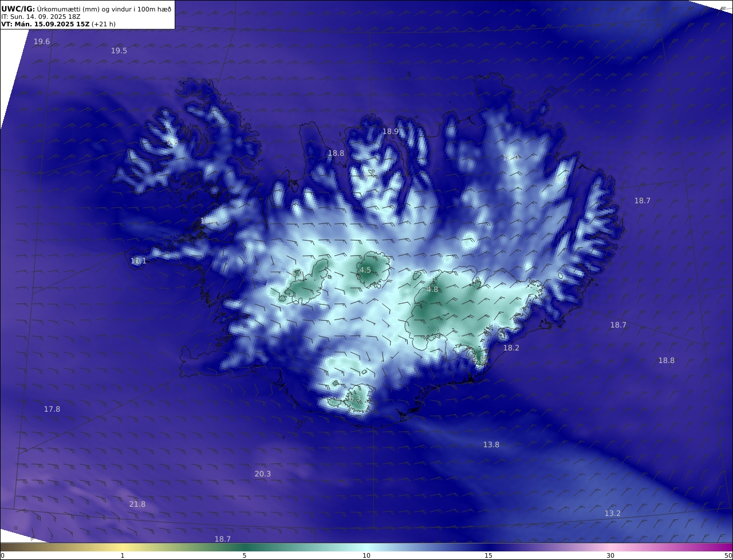The height and width of the screenshot is (560, 733).
Task: Click the 19.6 value on the map
Action: tap(42, 42)
